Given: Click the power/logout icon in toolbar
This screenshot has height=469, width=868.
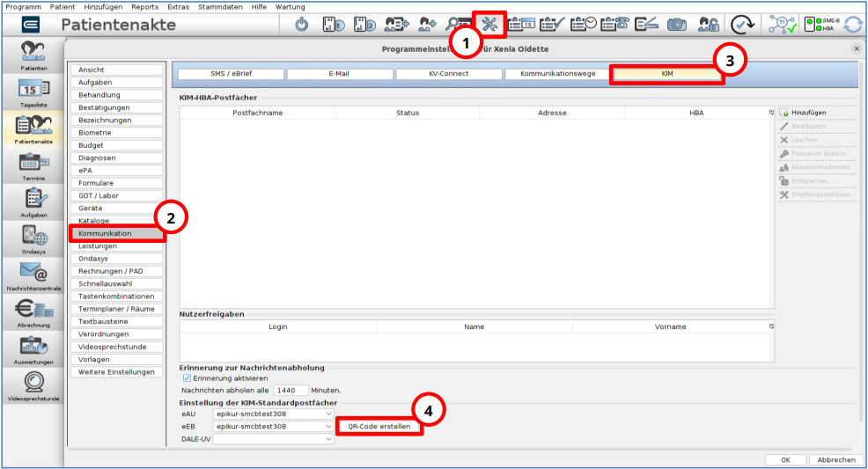Looking at the screenshot, I should (x=302, y=25).
